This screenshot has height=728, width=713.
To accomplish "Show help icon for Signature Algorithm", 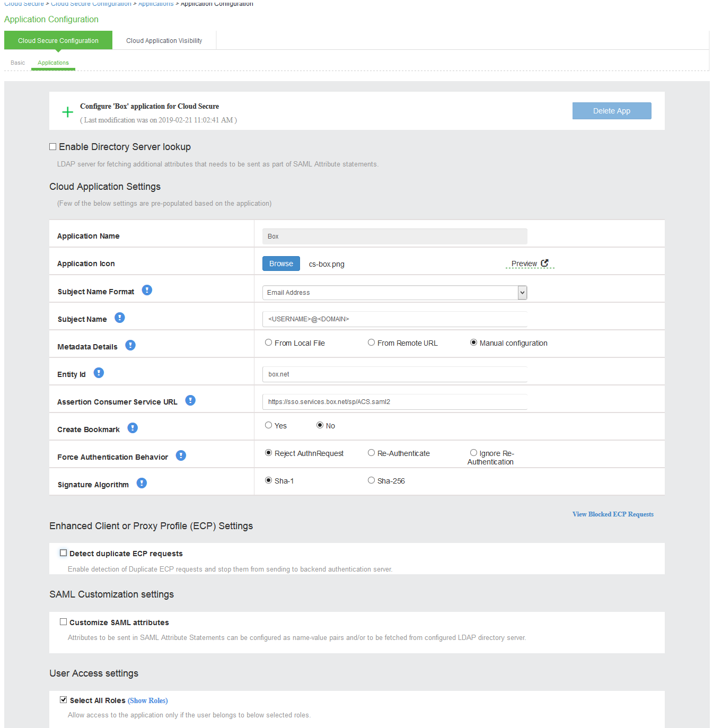I will click(142, 483).
